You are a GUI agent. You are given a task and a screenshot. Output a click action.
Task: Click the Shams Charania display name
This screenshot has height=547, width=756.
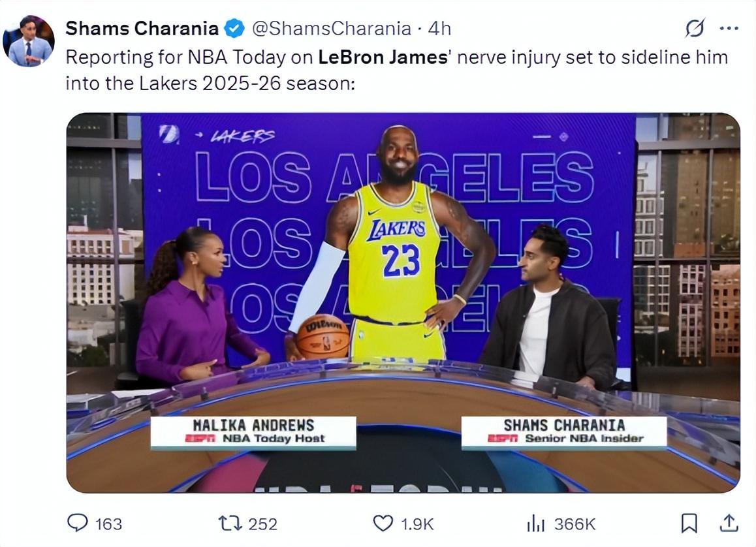tap(142, 29)
